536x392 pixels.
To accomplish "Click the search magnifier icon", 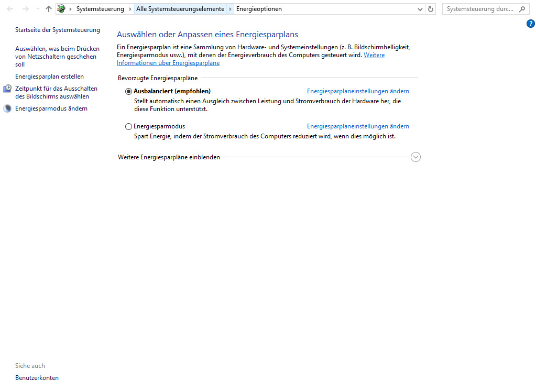I will click(x=522, y=9).
